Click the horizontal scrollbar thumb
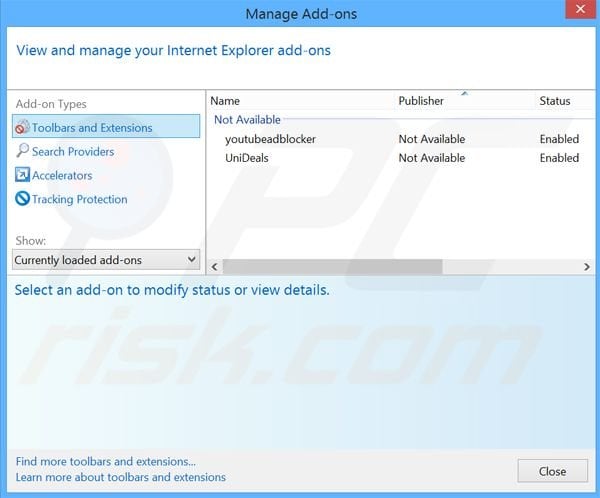Screen dimensions: 600x498 click(332, 267)
